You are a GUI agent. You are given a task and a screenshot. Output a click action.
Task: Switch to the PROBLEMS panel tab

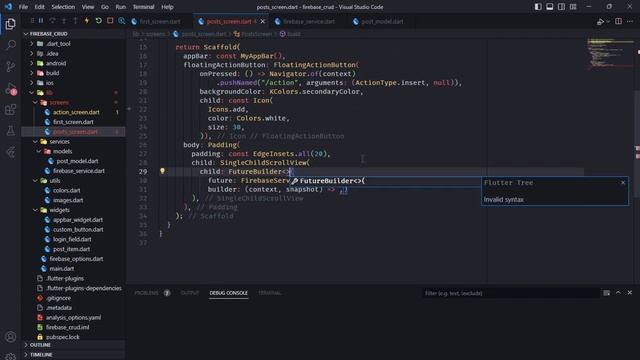[x=146, y=293]
